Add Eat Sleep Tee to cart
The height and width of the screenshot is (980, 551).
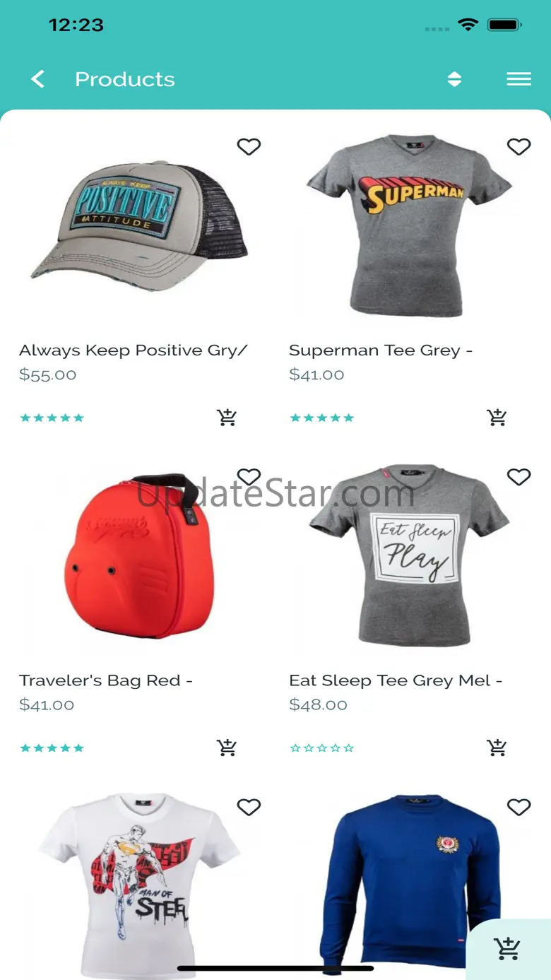(497, 748)
